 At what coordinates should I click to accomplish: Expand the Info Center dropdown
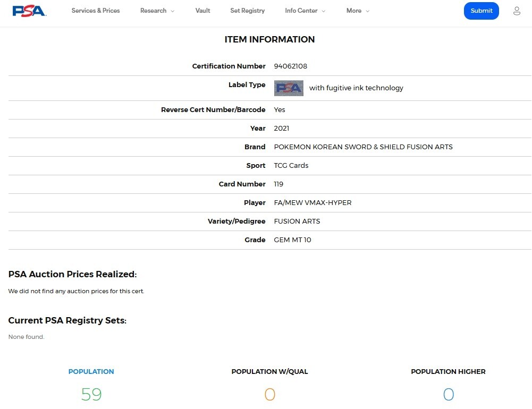point(305,11)
